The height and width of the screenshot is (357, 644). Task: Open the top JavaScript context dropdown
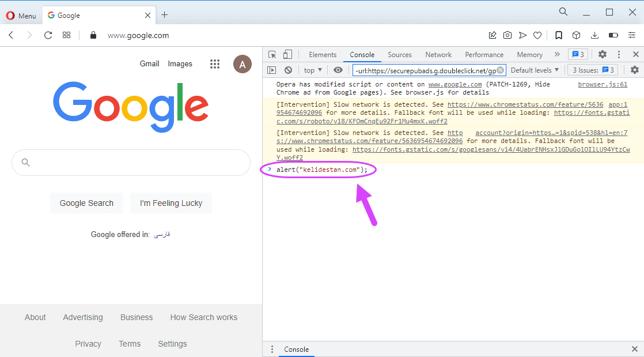click(313, 70)
